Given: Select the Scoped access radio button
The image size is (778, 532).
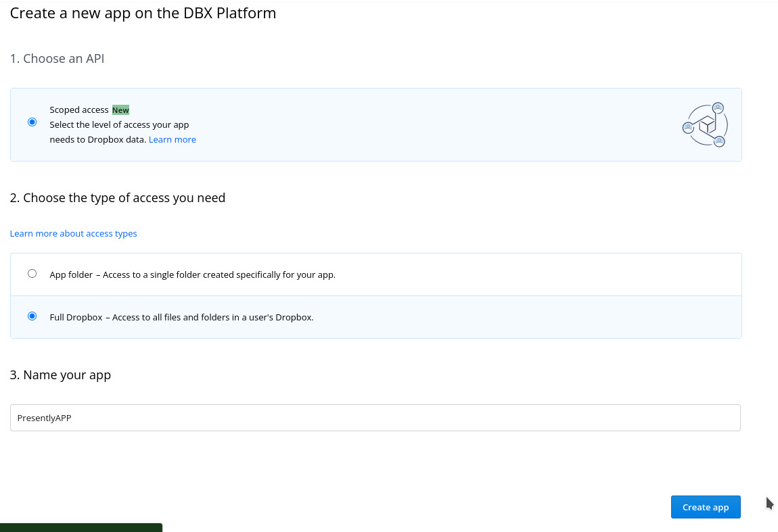Looking at the screenshot, I should click(32, 122).
